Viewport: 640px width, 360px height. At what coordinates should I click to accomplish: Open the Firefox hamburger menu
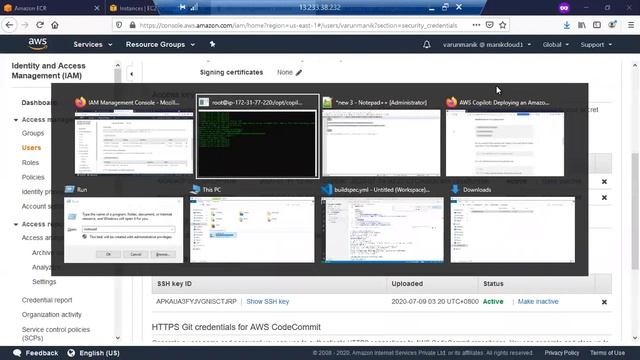point(631,25)
